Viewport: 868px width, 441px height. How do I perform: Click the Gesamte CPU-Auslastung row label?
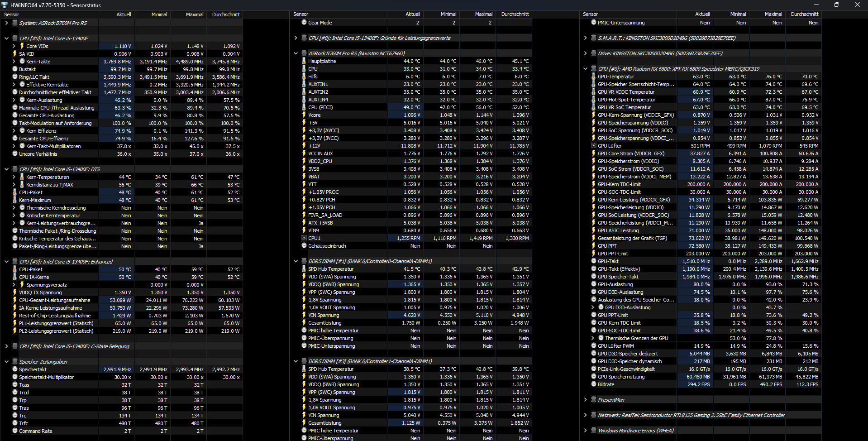(x=47, y=115)
